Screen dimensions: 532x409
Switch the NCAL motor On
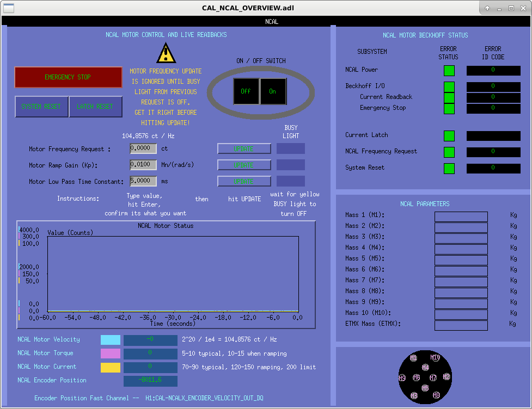click(273, 91)
